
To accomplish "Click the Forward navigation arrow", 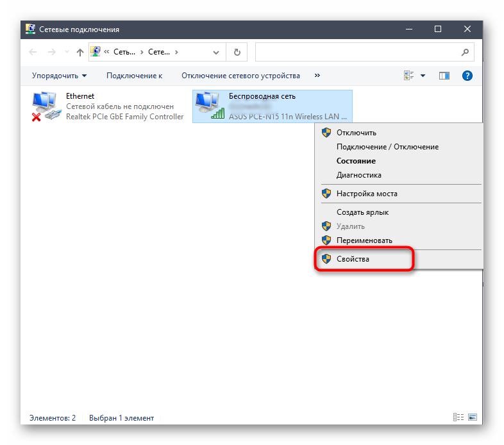I will (x=51, y=52).
